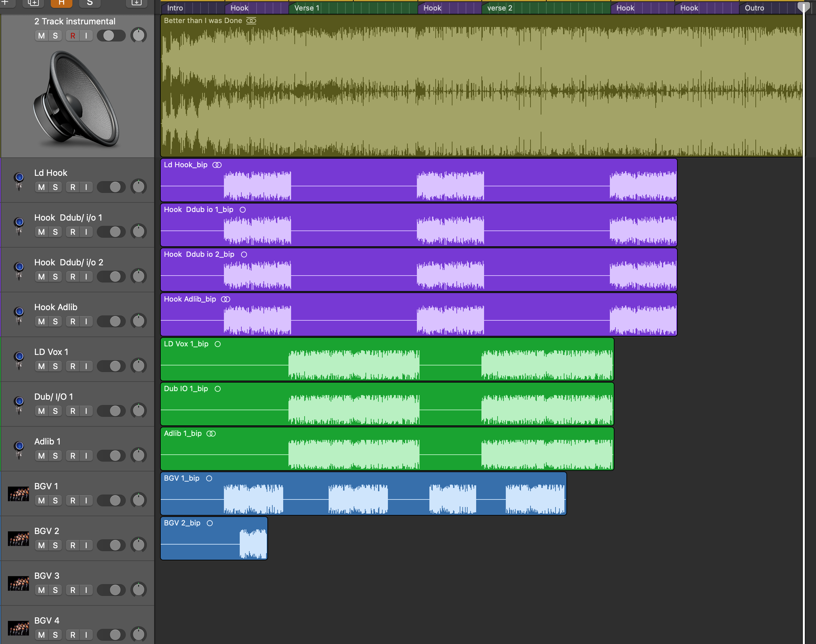Toggle the orange Hide tracks H button

62,3
